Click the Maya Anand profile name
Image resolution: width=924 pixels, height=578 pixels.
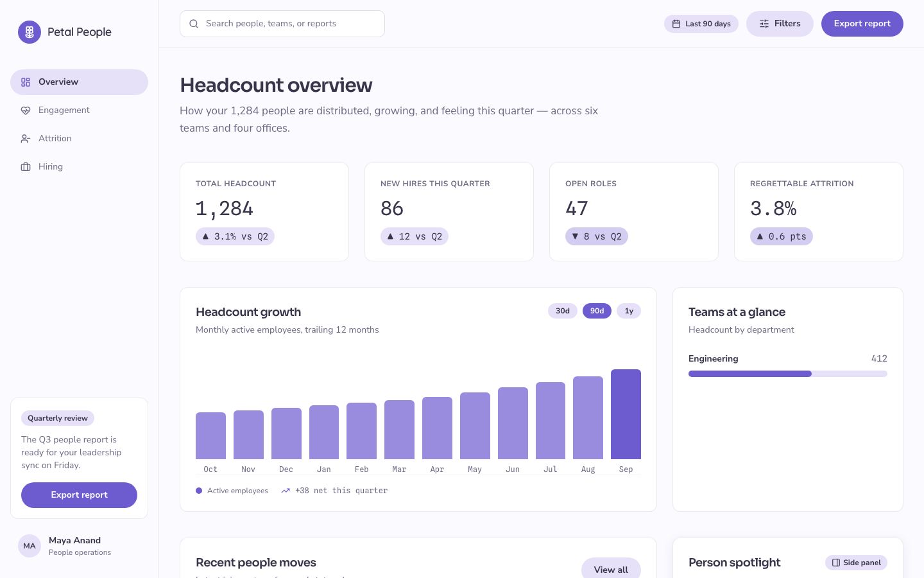[x=74, y=541]
